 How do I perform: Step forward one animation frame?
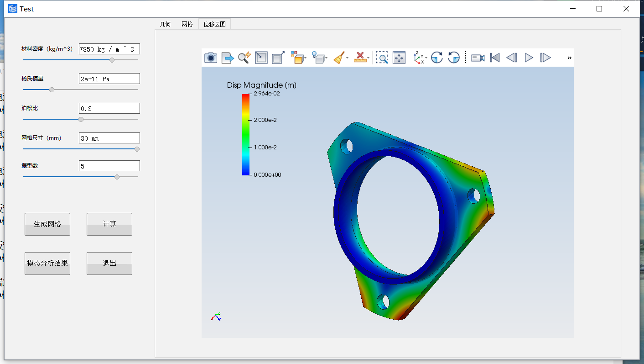coord(545,58)
